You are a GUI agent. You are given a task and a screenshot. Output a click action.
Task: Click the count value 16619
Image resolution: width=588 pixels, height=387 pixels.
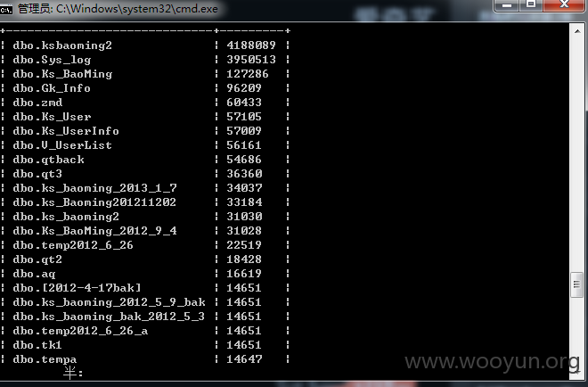[x=244, y=274]
